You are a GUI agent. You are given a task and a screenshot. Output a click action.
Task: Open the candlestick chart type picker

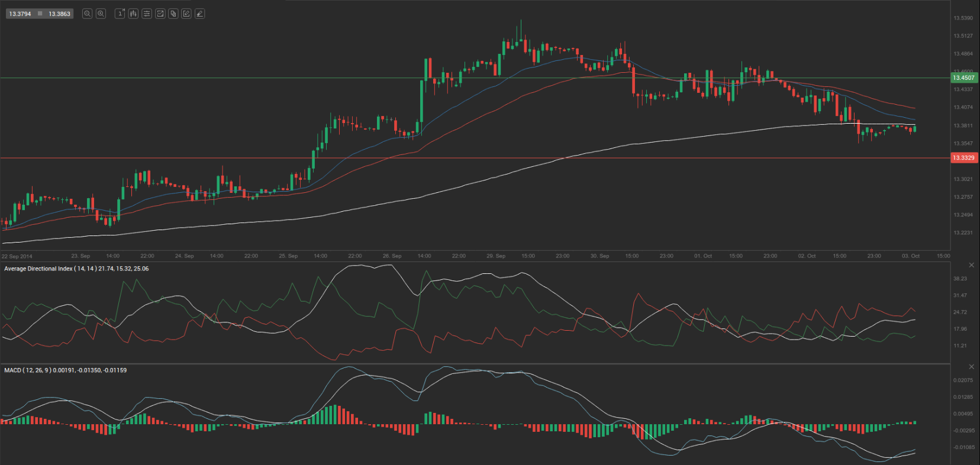coord(134,14)
